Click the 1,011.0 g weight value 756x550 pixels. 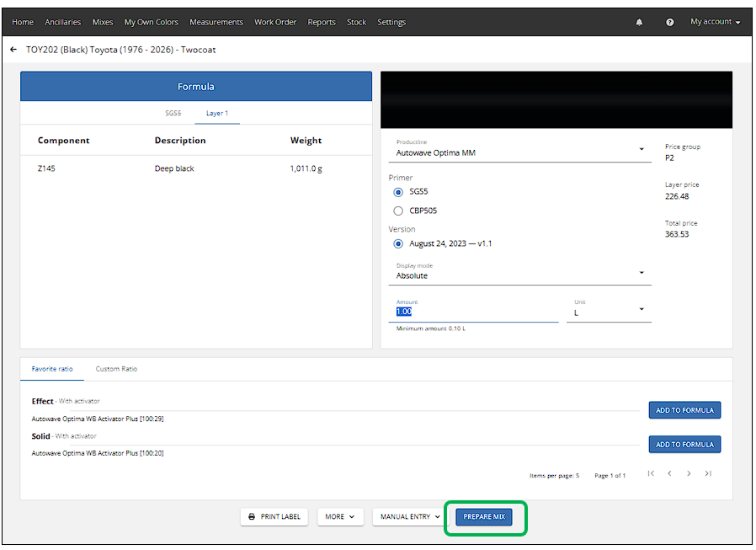point(306,168)
